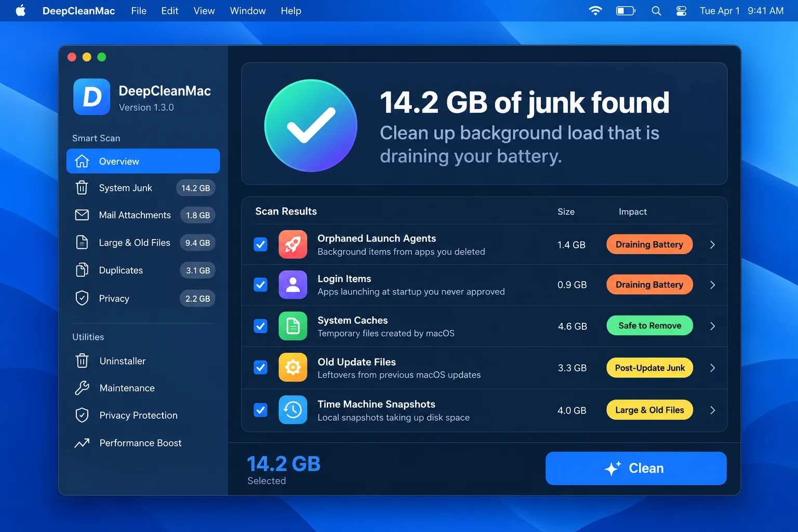Click the 14.2 GB Selected total
Image resolution: width=798 pixels, height=532 pixels.
pos(283,463)
